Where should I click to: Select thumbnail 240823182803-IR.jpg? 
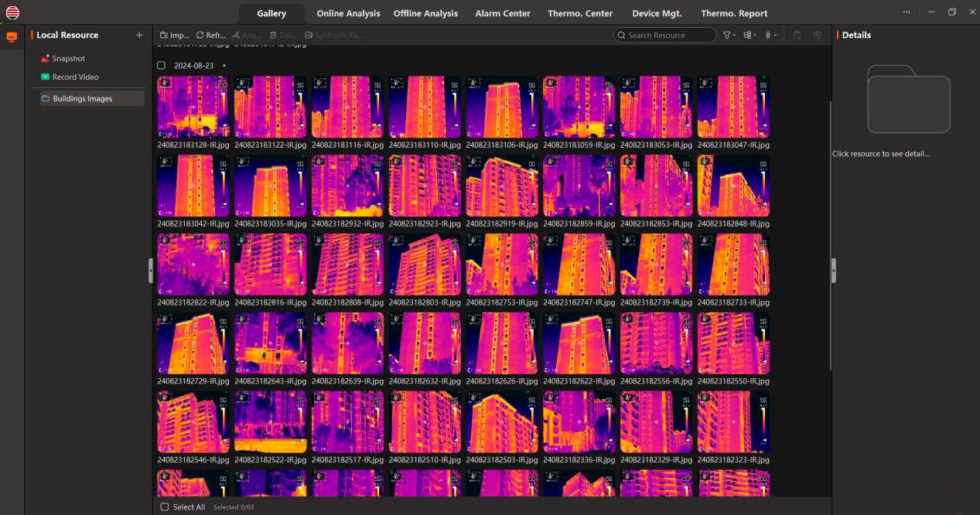[x=425, y=264]
